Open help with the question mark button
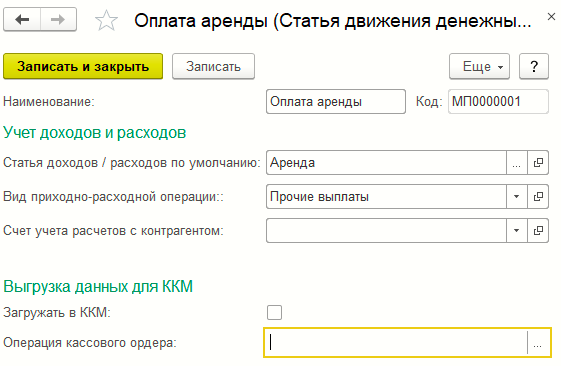Screen dimensions: 561x366 [534, 66]
